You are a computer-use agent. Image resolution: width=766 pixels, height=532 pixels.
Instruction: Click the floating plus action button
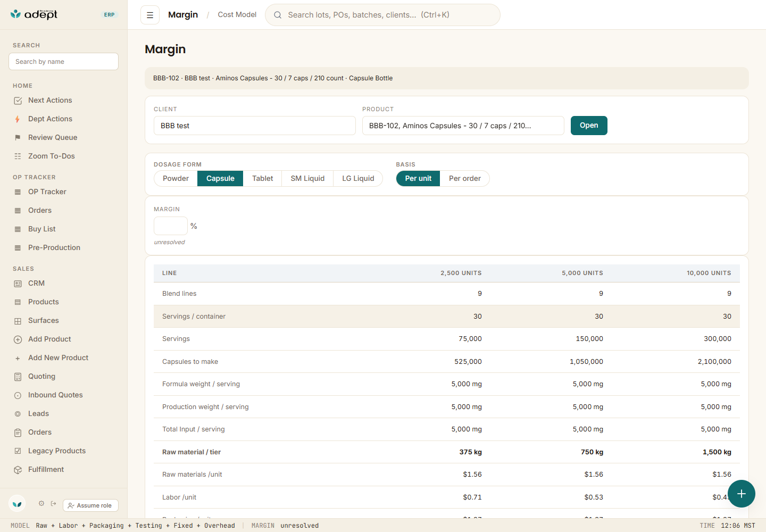[x=742, y=494]
